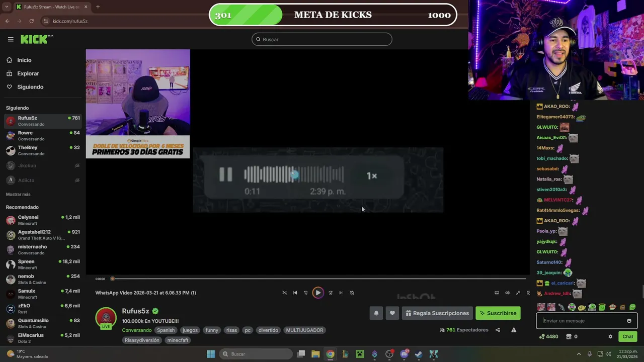Open recommended channel Samulx

[43, 294]
